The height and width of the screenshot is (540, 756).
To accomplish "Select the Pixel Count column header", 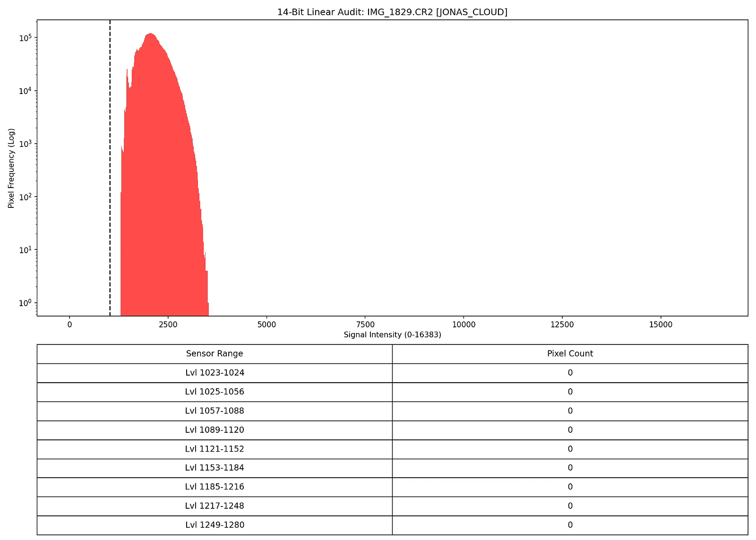I will (x=569, y=353).
